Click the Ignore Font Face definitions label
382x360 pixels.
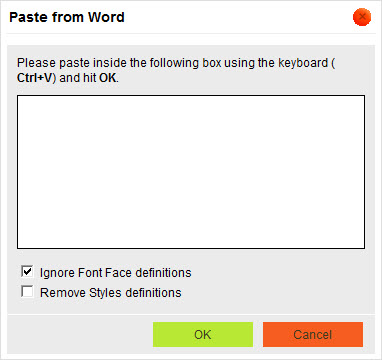coord(115,273)
